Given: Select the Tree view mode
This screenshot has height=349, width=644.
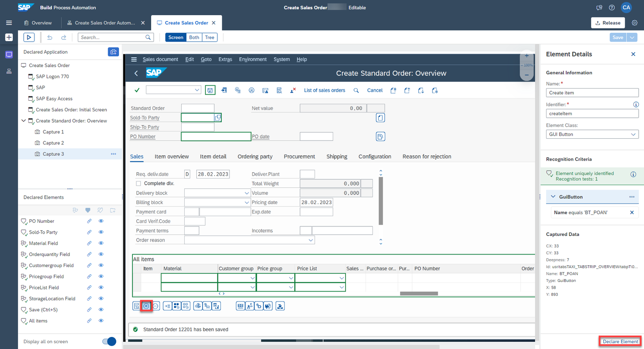Looking at the screenshot, I should tap(210, 38).
